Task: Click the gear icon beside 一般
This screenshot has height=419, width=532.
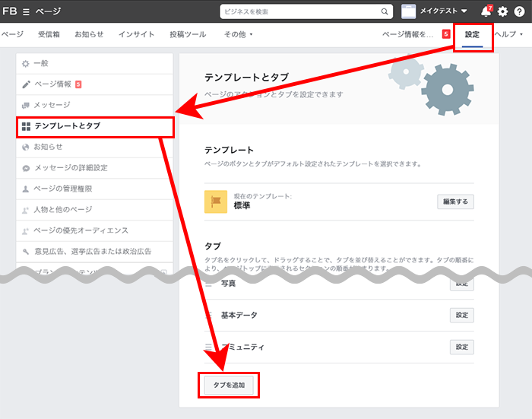Action: 25,63
